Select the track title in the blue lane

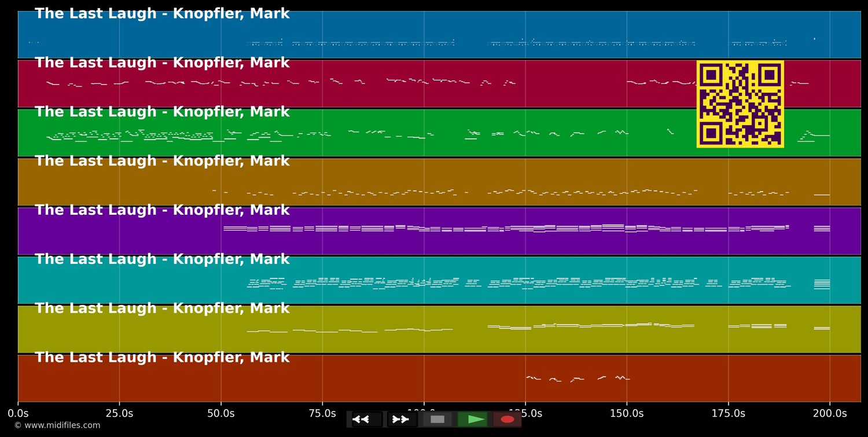point(162,14)
